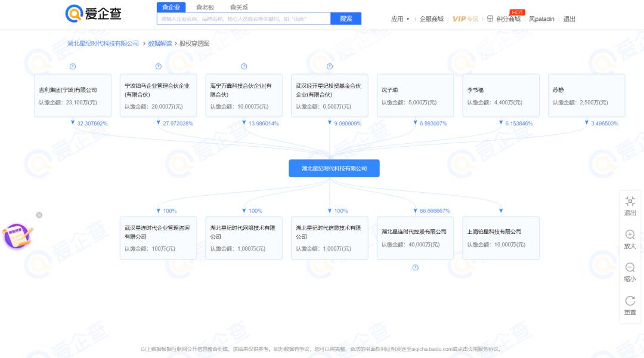
Task: Switch to the 查老板 tab
Action: (x=205, y=7)
